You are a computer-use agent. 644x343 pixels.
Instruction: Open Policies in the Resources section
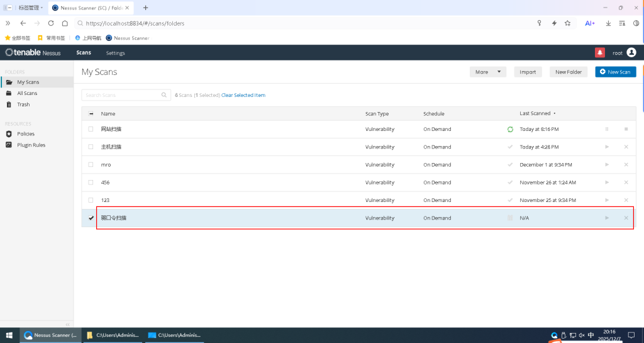26,134
